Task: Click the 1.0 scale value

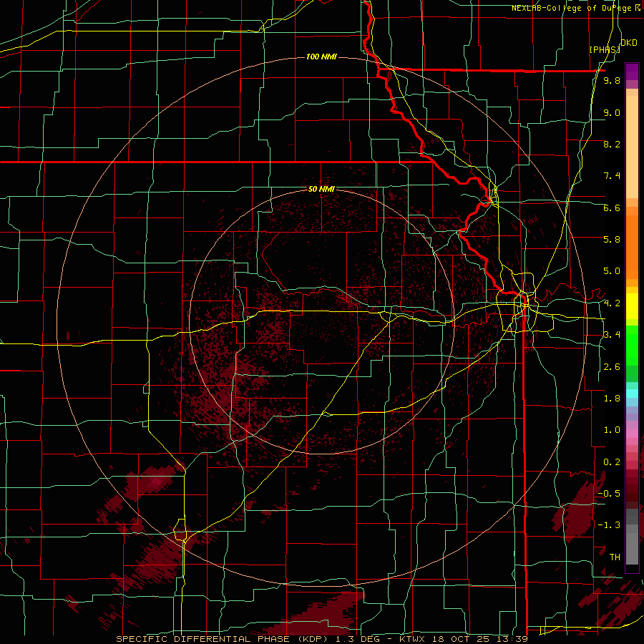Action: tap(612, 430)
